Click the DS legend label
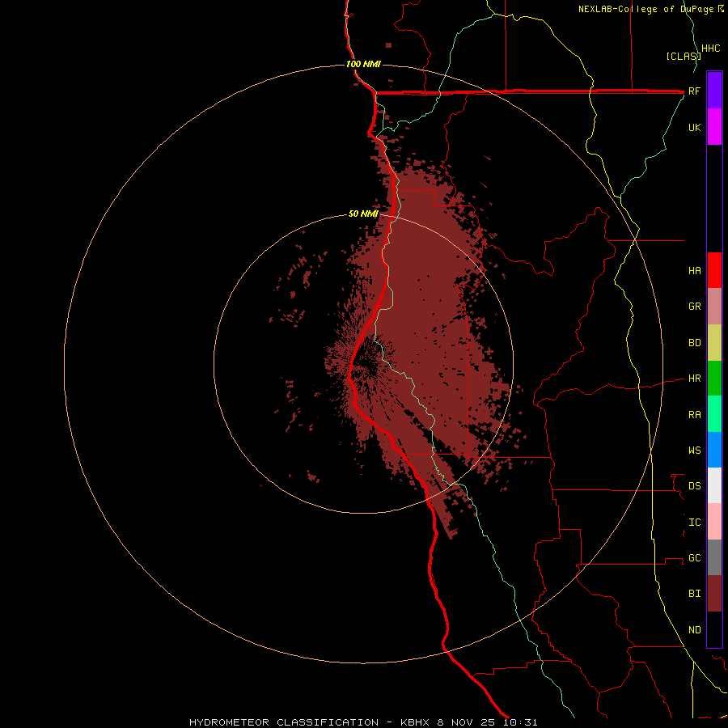This screenshot has height=728, width=728. [x=694, y=486]
